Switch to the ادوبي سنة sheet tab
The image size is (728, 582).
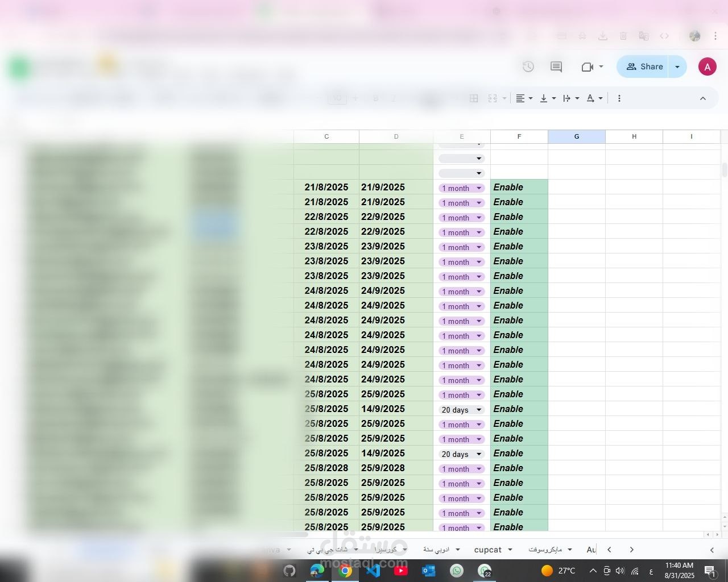(x=436, y=550)
